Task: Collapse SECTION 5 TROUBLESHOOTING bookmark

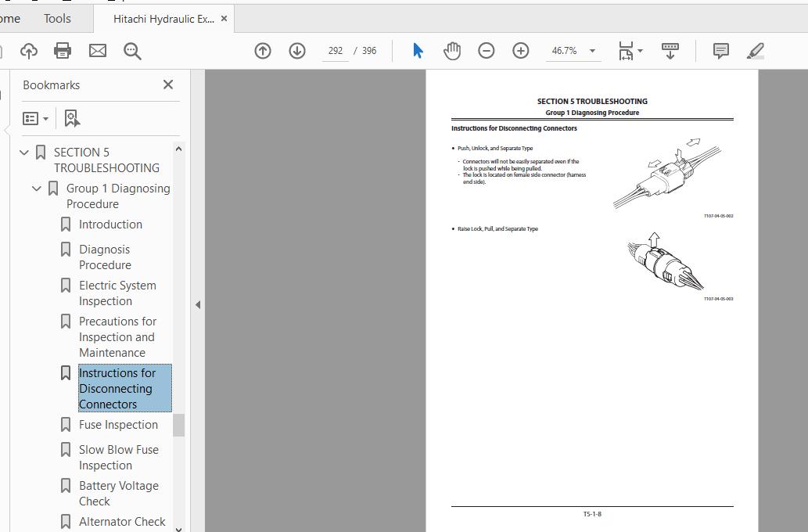Action: (23, 153)
